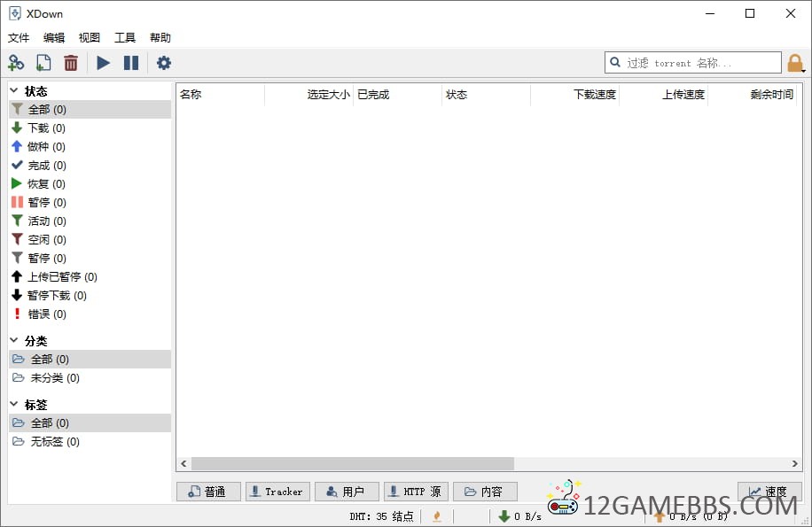Click the green download speed arrow
Image resolution: width=812 pixels, height=527 pixels.
[x=504, y=516]
